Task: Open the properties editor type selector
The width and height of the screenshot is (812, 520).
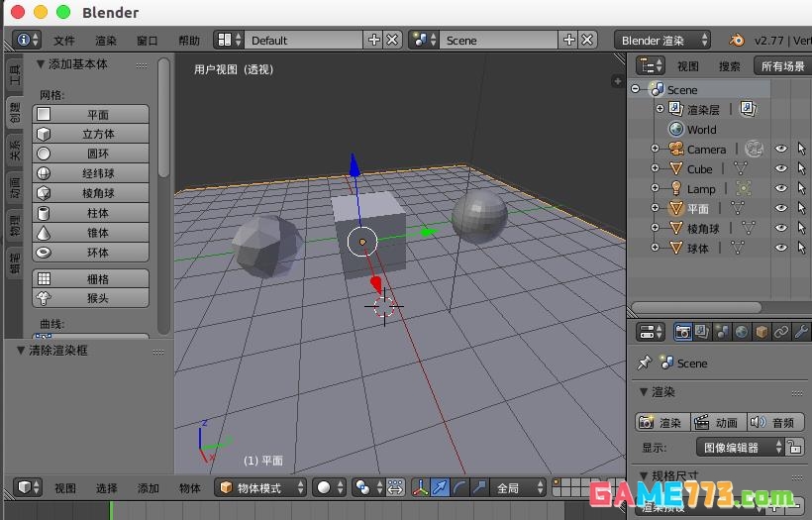Action: coord(650,332)
